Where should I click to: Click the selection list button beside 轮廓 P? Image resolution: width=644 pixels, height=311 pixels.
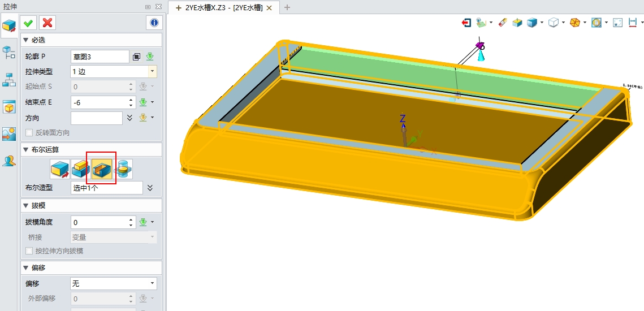[136, 57]
